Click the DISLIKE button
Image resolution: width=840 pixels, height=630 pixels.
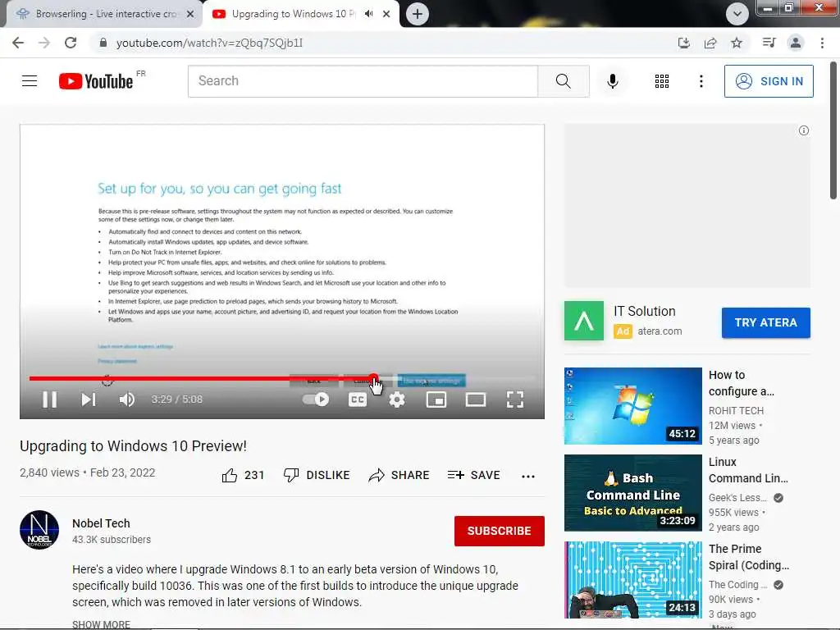[x=317, y=475]
